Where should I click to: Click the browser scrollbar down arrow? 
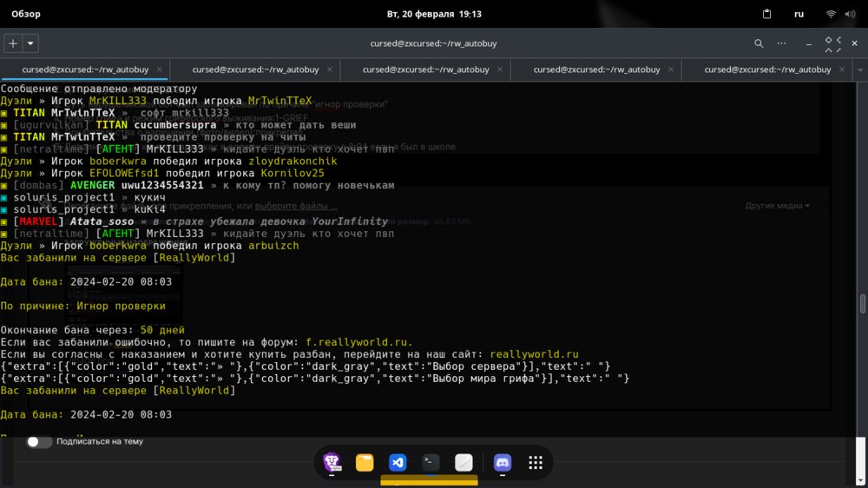coord(860,481)
